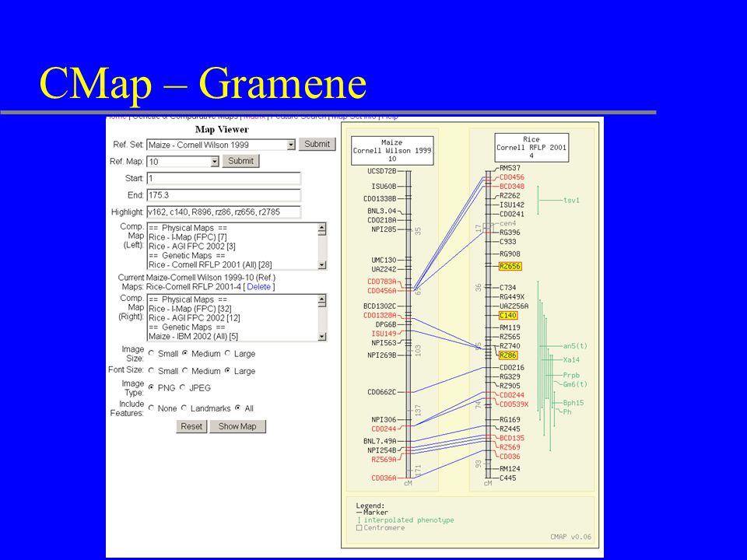Set Include Features to None
Image resolution: width=747 pixels, height=560 pixels.
click(x=152, y=408)
